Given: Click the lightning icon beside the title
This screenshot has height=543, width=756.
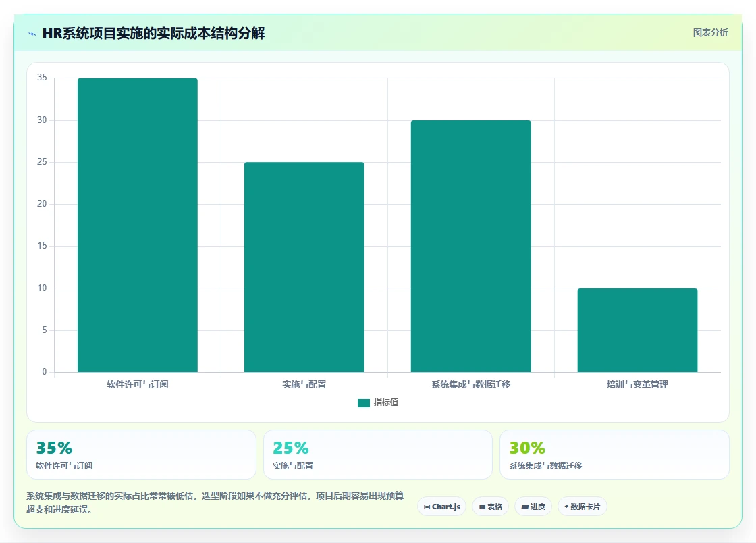Looking at the screenshot, I should click(32, 34).
